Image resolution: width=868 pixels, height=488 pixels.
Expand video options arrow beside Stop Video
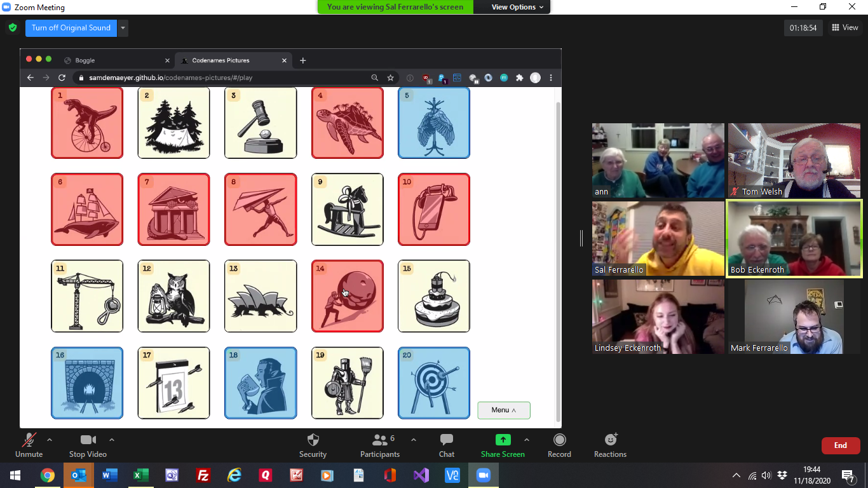(x=112, y=440)
